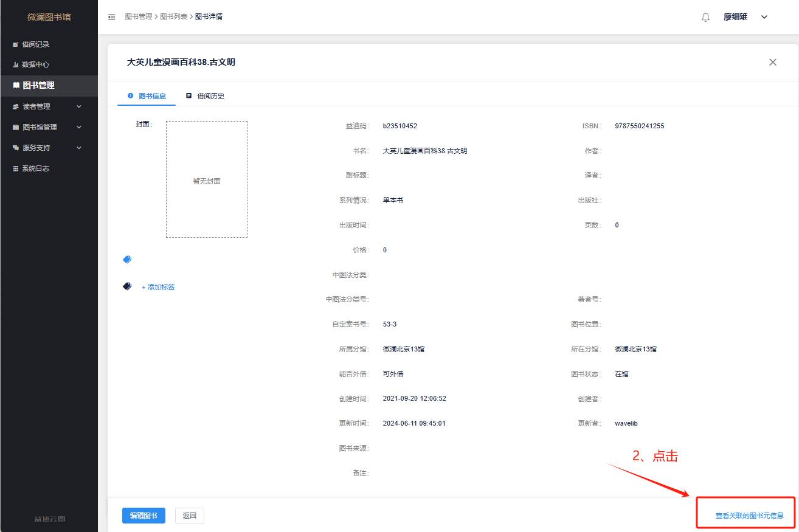Open the user account dropdown arrow
The width and height of the screenshot is (799, 532).
point(764,17)
